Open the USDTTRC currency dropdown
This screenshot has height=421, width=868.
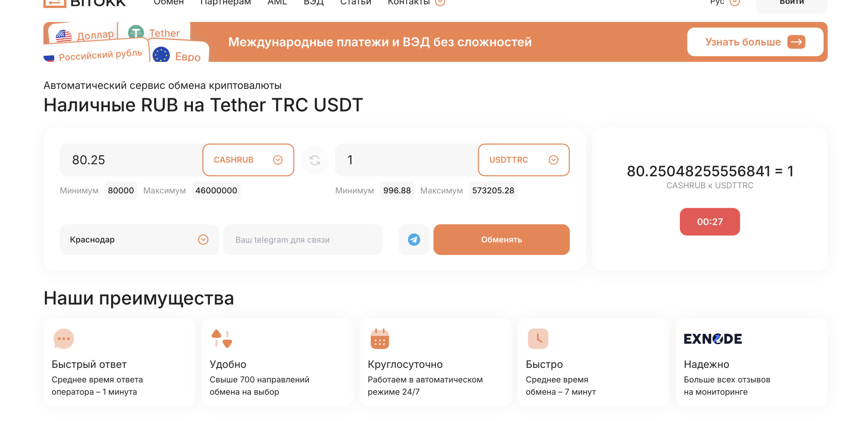[x=524, y=160]
